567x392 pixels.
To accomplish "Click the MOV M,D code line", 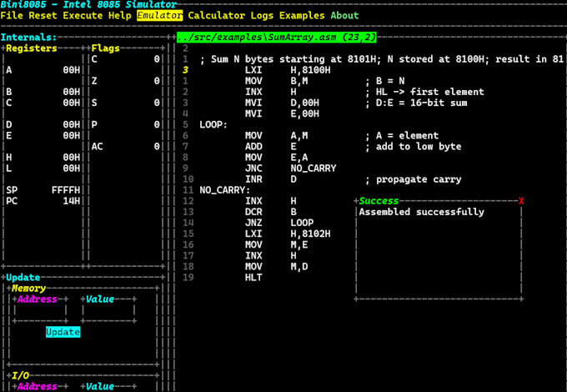I will pyautogui.click(x=276, y=267).
